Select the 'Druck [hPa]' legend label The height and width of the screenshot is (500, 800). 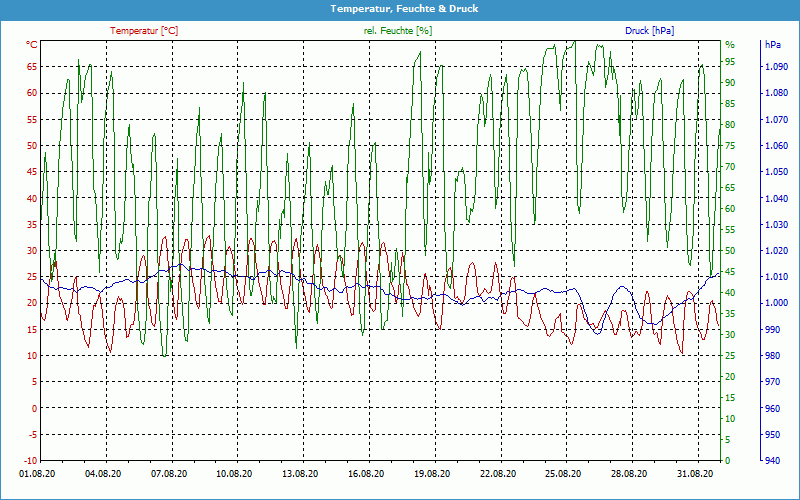pyautogui.click(x=649, y=31)
